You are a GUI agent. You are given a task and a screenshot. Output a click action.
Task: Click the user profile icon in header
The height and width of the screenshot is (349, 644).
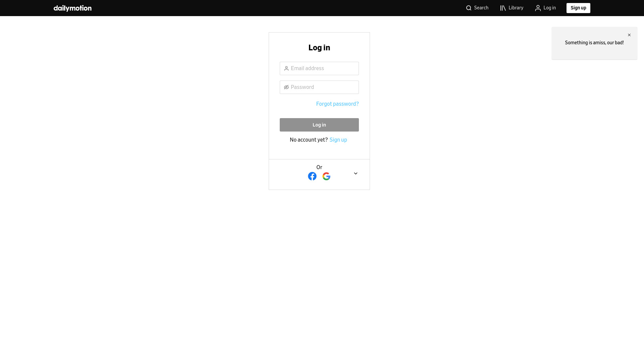(538, 8)
